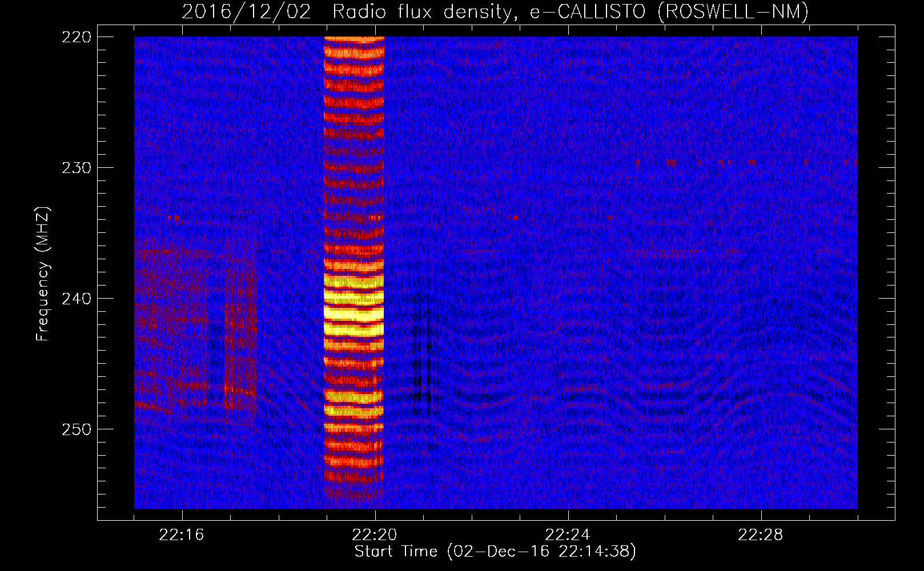Click the Start Time axis caption
The width and height of the screenshot is (924, 571).
(x=495, y=552)
